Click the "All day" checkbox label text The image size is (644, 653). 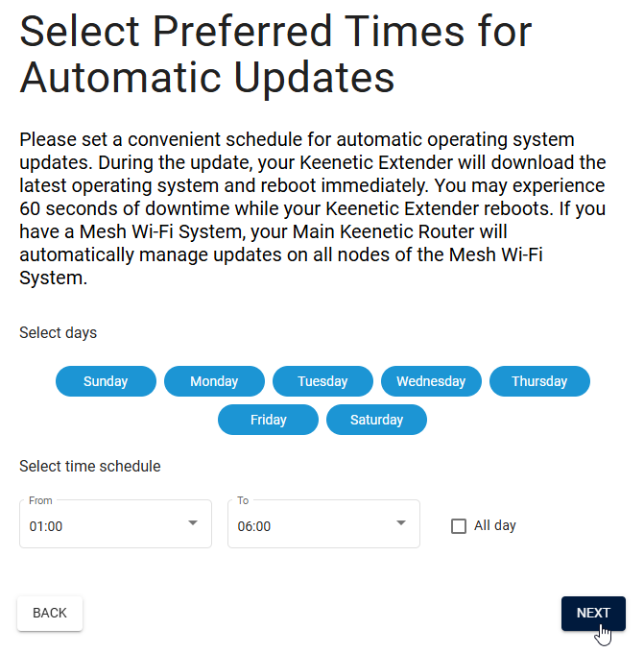point(495,525)
